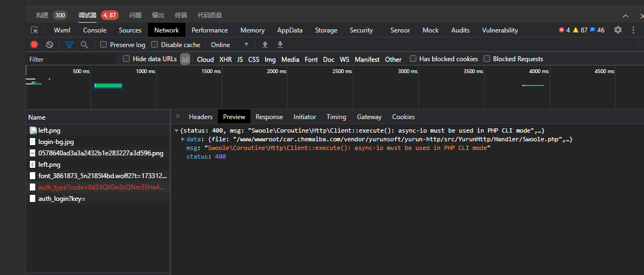Switch to request Response tab
Viewport: 644px width, 275px height.
(x=269, y=116)
